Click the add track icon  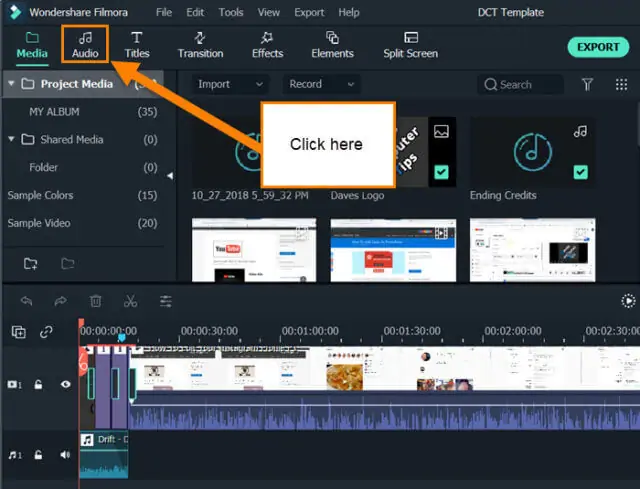pos(19,332)
